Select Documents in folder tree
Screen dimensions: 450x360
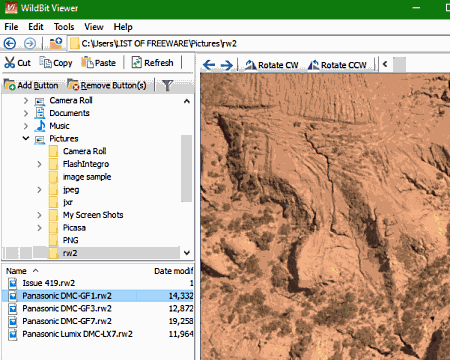coord(69,113)
